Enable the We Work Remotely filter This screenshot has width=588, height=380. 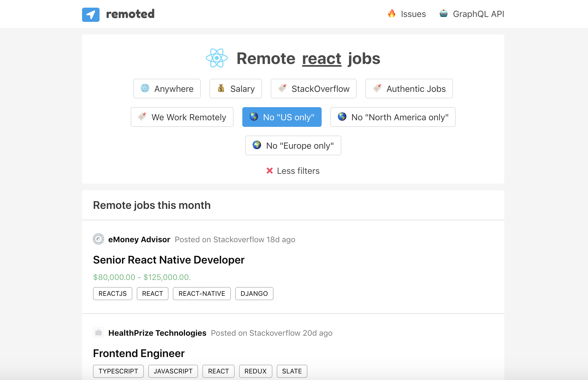click(x=182, y=117)
